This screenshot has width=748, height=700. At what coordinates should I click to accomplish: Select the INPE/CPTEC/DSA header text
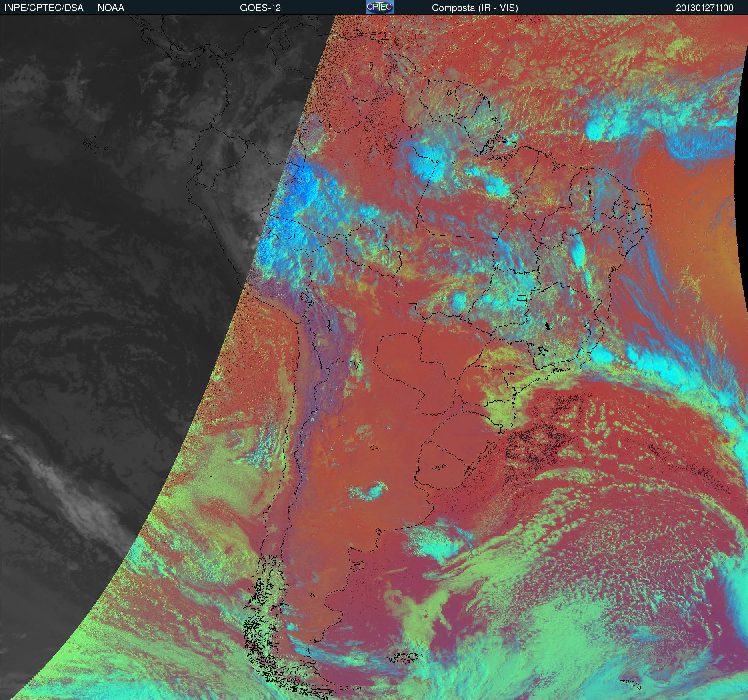[x=44, y=8]
